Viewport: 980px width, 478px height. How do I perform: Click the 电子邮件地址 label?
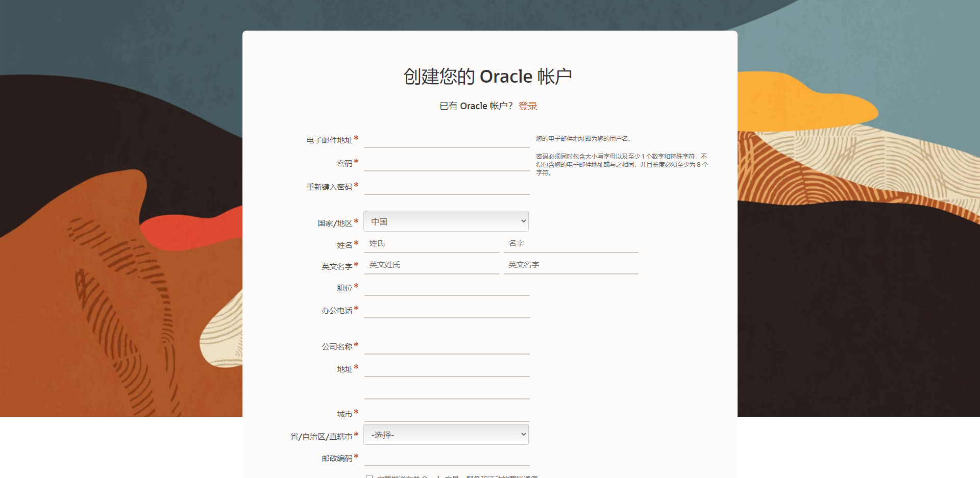coord(329,140)
